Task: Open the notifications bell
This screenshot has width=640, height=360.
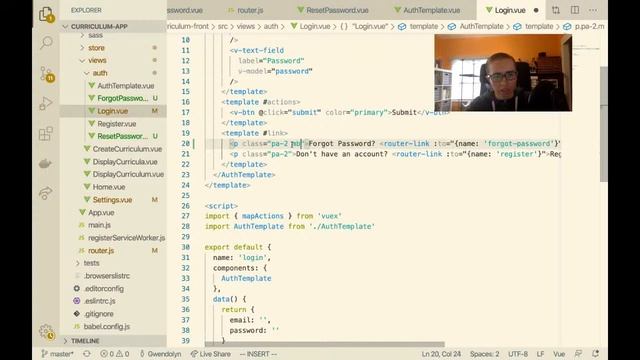Action: coord(596,354)
